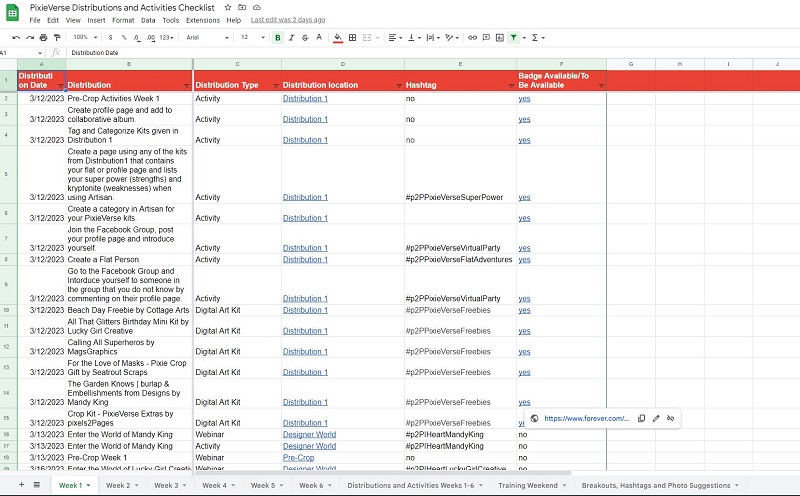800x496 pixels.
Task: Copy link icon in link popup
Action: click(x=641, y=418)
